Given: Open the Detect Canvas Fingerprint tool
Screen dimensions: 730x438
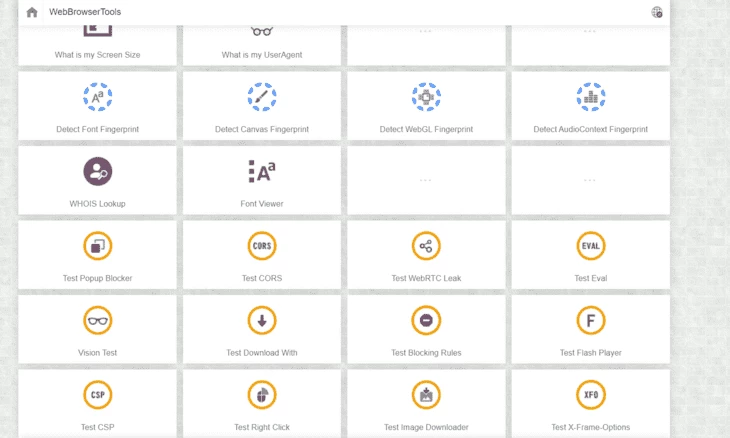Looking at the screenshot, I should (262, 106).
